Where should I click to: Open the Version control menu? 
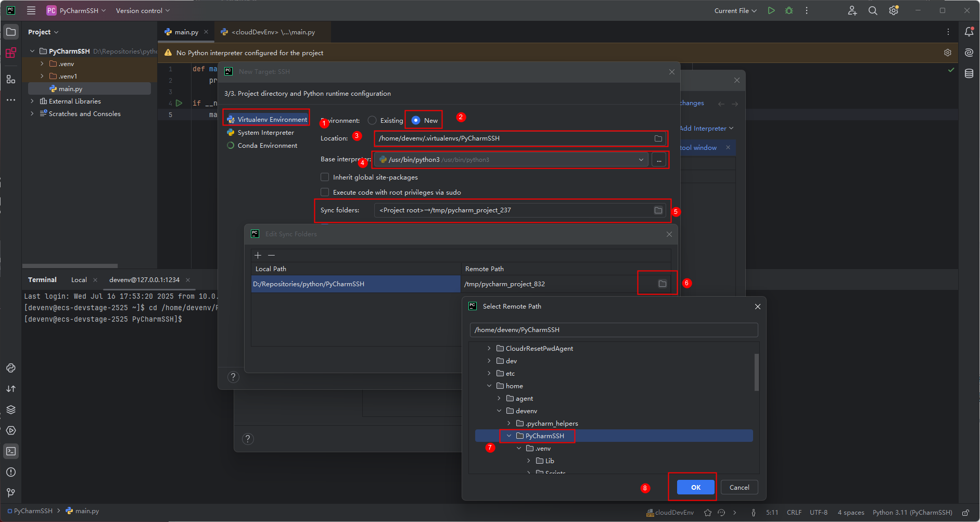point(139,10)
